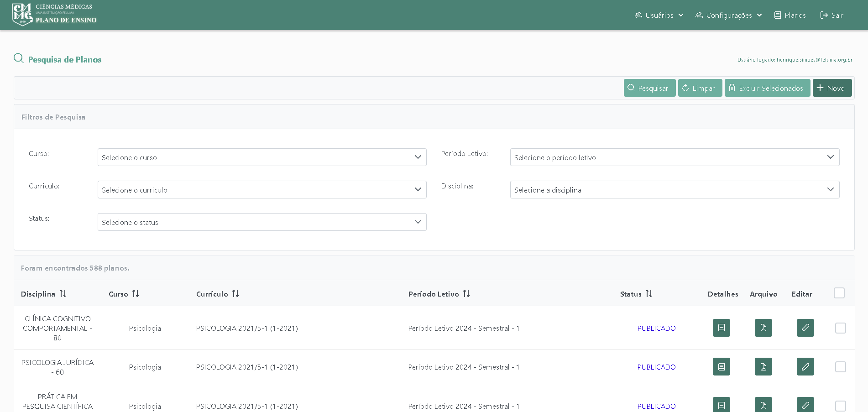Click the Ciências Médicas Plano de Ensino logo
Screen dimensions: 868x412
[x=54, y=15]
